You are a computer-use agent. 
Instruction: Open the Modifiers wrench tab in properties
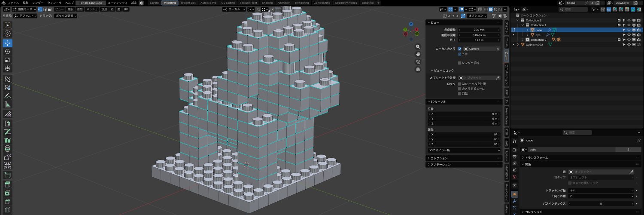[514, 201]
